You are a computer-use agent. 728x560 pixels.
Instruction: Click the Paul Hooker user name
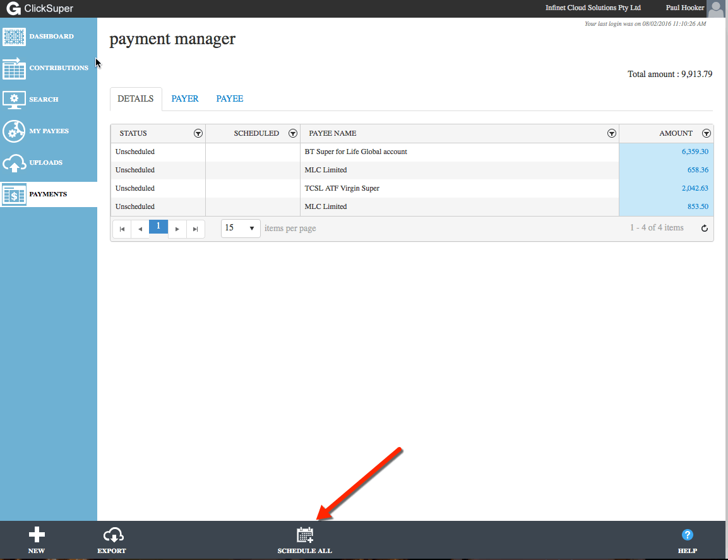(685, 8)
